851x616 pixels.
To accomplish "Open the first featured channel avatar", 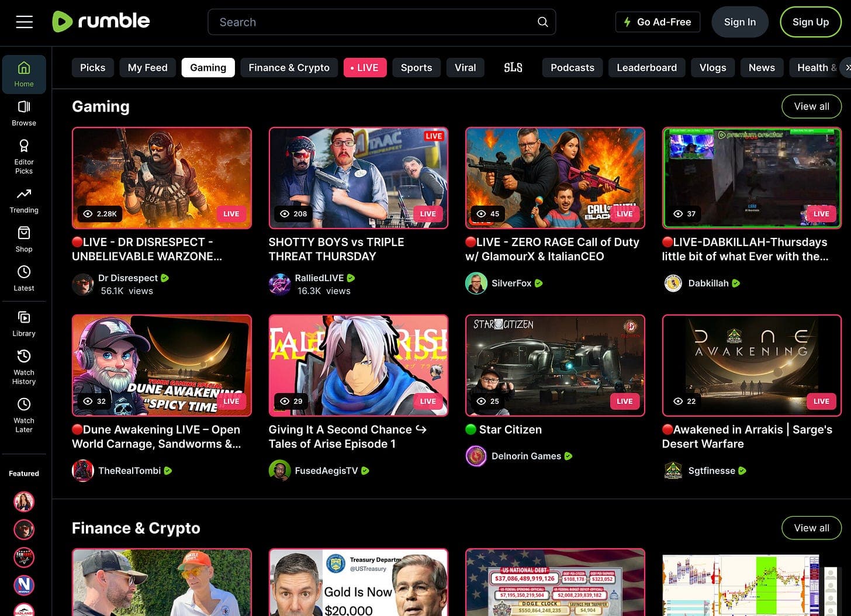I will (24, 501).
